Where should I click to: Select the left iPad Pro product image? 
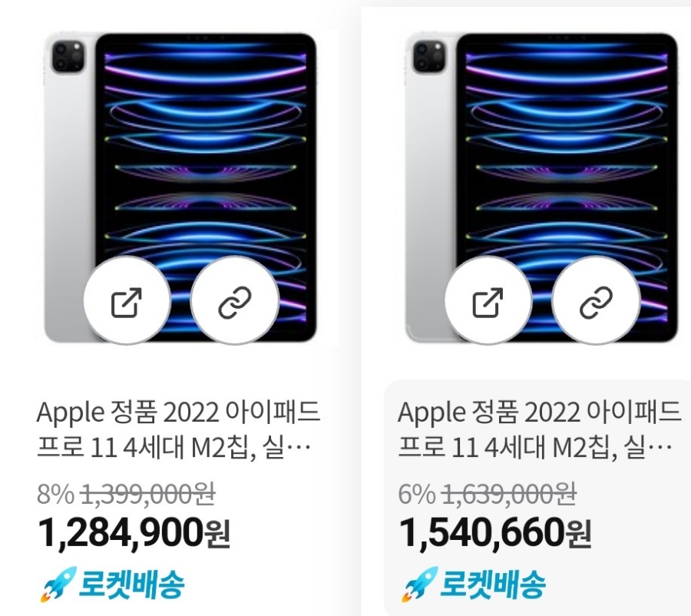[180, 187]
